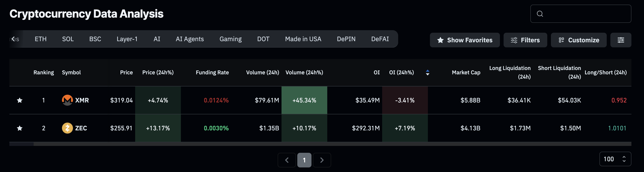
Task: Select page 1 pagination button
Action: 304,160
